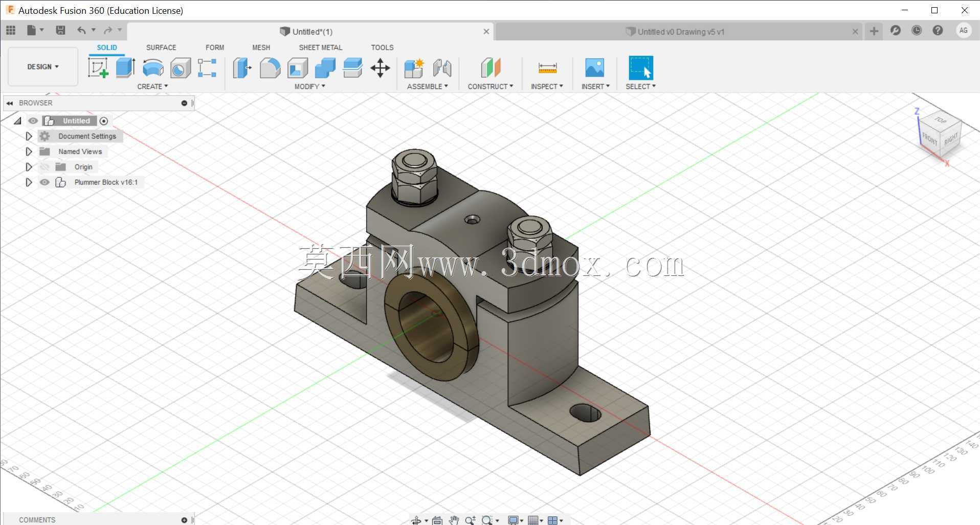Click the Orbit tool
Image resolution: width=980 pixels, height=525 pixels.
click(417, 520)
